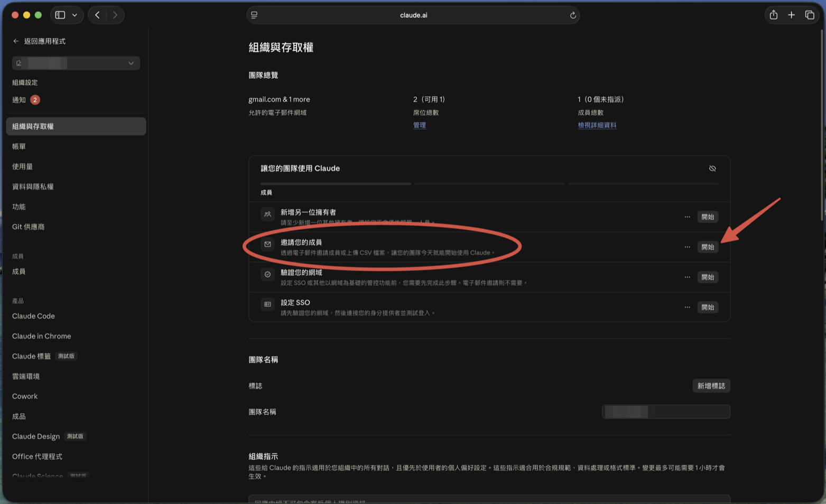
Task: Select 組織與存取權 in the sidebar
Action: [76, 126]
